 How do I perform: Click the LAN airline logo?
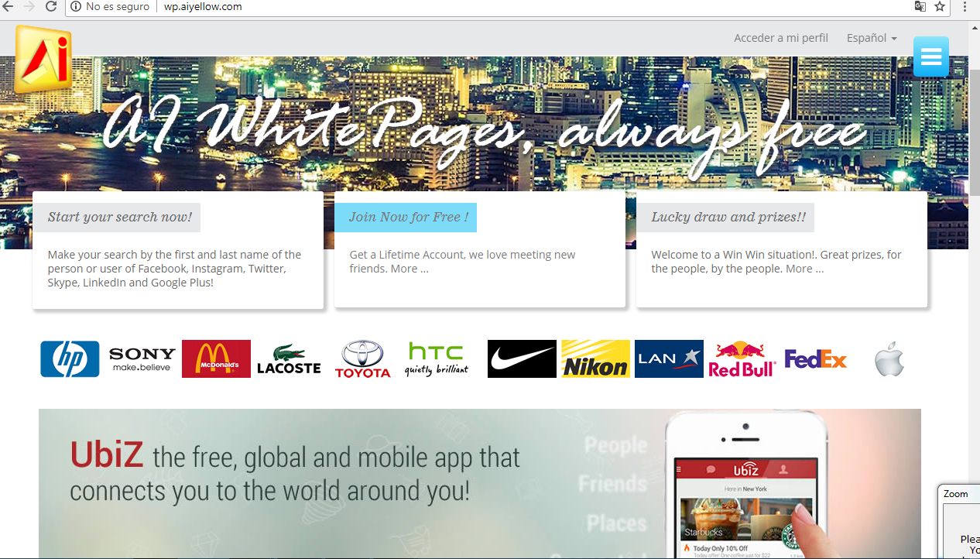click(669, 359)
